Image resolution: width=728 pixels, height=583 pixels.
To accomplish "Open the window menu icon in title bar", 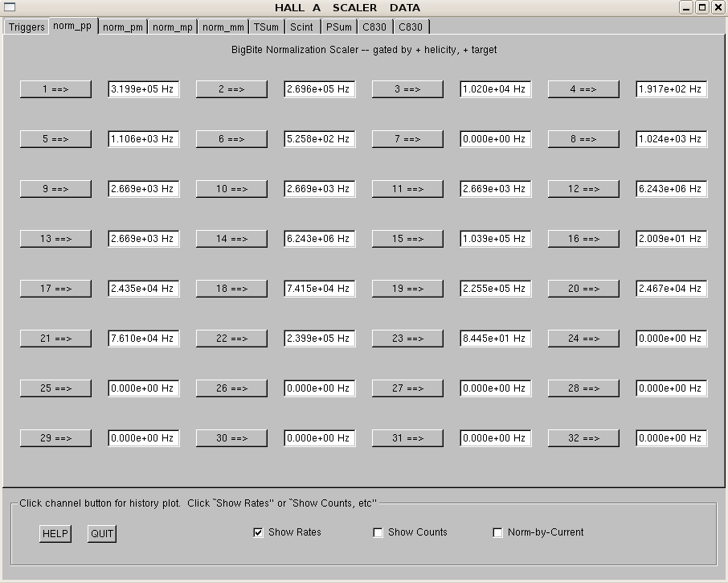I will coord(10,7).
